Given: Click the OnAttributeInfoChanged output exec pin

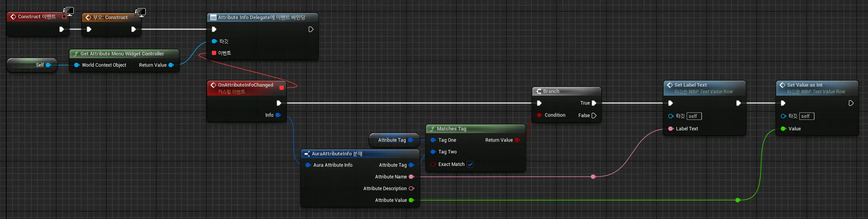Looking at the screenshot, I should 279,103.
